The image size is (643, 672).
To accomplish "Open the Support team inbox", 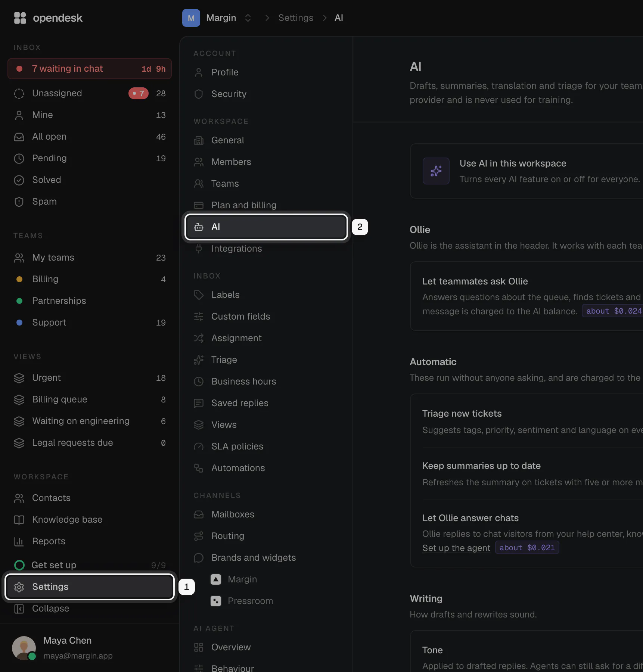I will pyautogui.click(x=90, y=323).
